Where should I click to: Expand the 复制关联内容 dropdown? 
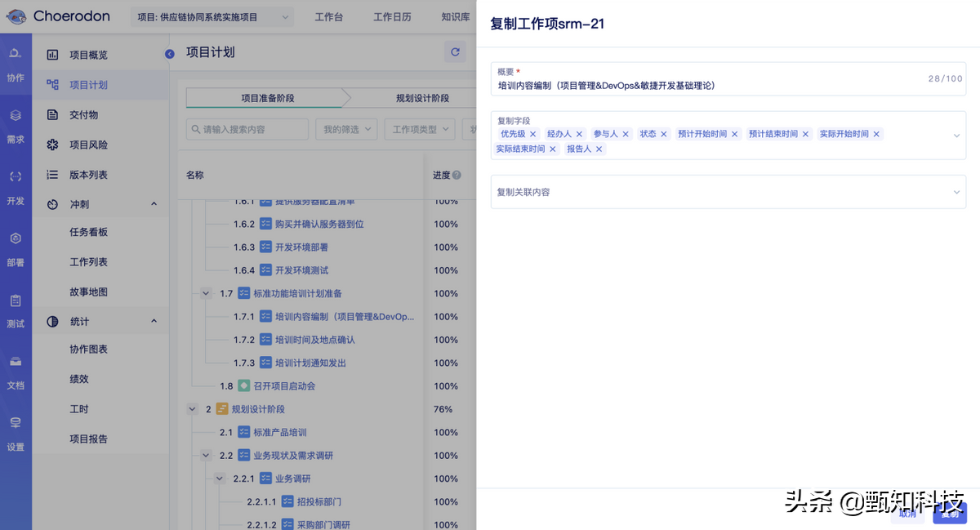click(957, 192)
